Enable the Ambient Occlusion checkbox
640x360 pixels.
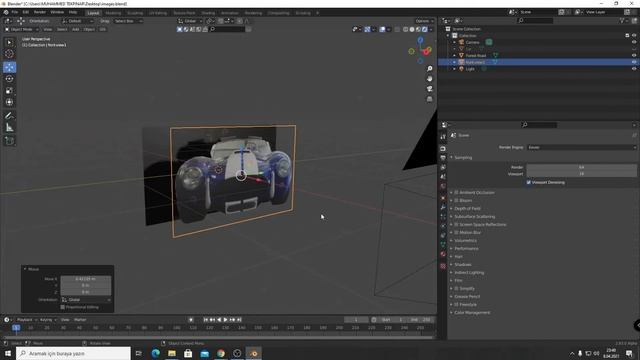point(456,192)
